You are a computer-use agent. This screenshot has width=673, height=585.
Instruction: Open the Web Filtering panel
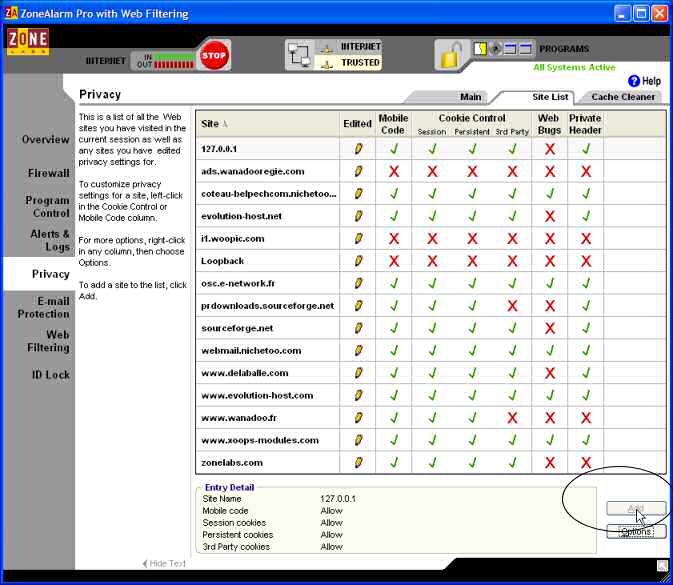[48, 341]
